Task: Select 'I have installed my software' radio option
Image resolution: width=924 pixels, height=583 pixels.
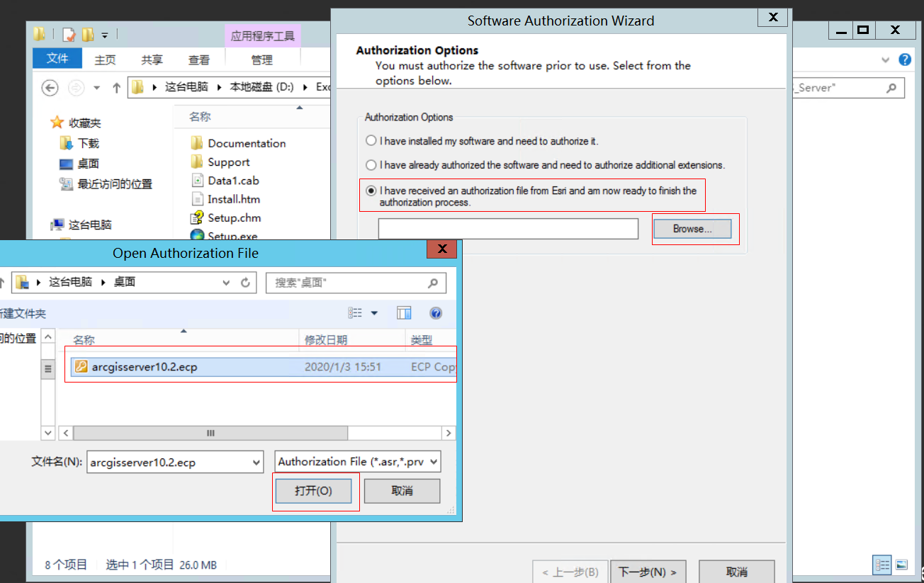Action: (371, 141)
